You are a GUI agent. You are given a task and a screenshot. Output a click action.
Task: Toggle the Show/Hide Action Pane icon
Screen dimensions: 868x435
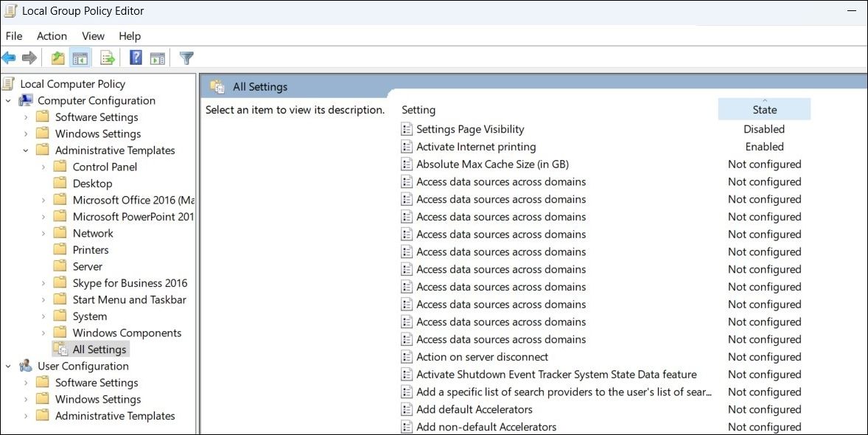click(x=158, y=58)
